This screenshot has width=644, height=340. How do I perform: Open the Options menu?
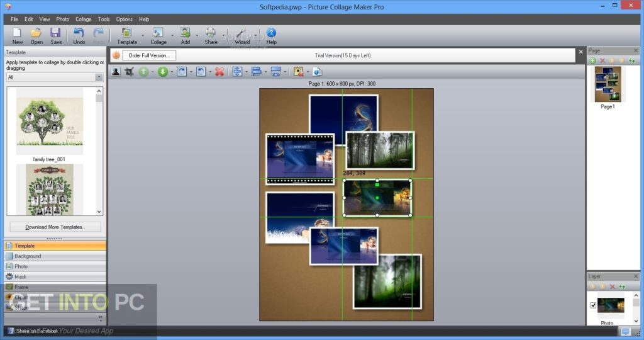[x=124, y=20]
